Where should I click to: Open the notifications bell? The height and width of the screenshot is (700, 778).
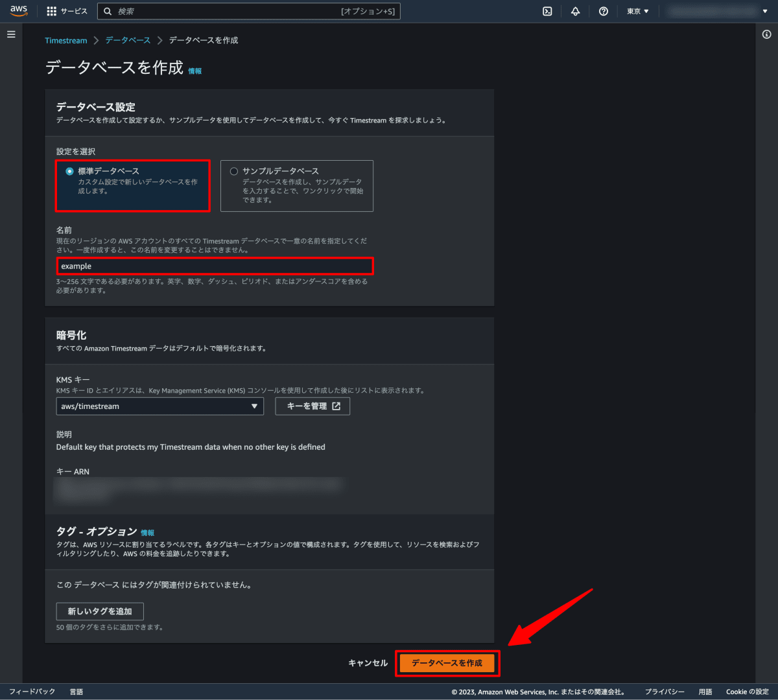point(575,11)
